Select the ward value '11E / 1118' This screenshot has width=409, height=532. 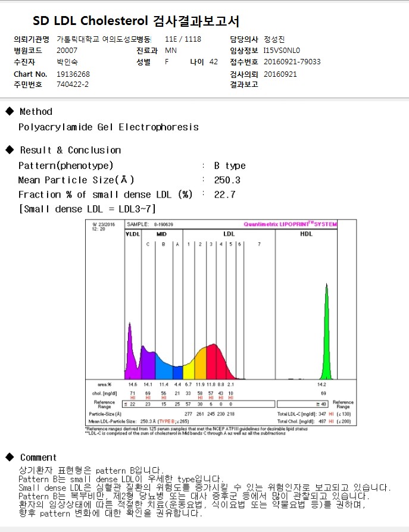tap(183, 39)
